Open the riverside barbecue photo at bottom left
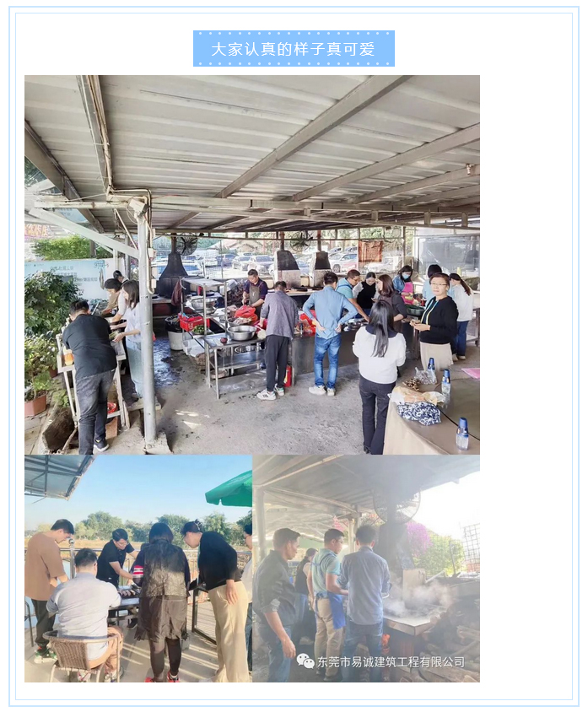This screenshot has width=588, height=712. pyautogui.click(x=138, y=569)
